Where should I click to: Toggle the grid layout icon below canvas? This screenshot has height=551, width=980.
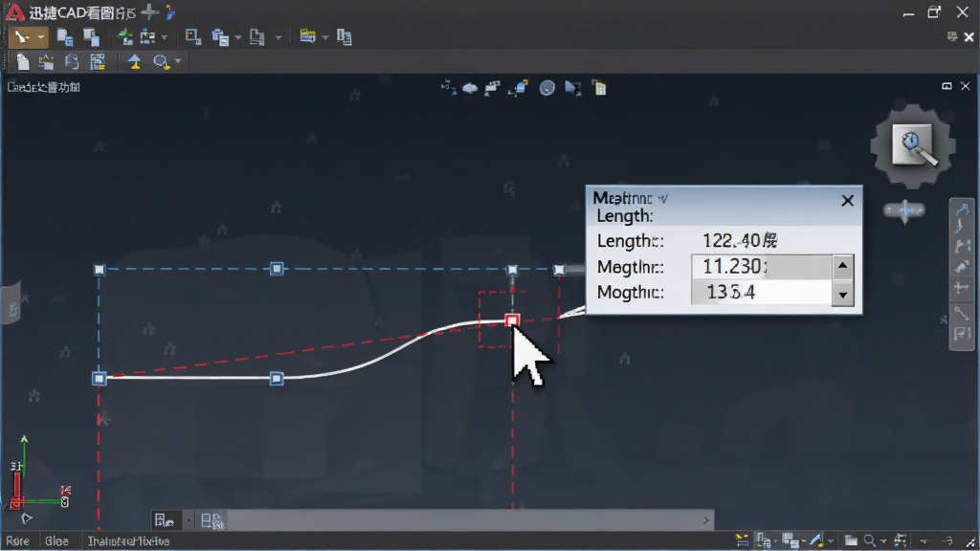click(212, 520)
